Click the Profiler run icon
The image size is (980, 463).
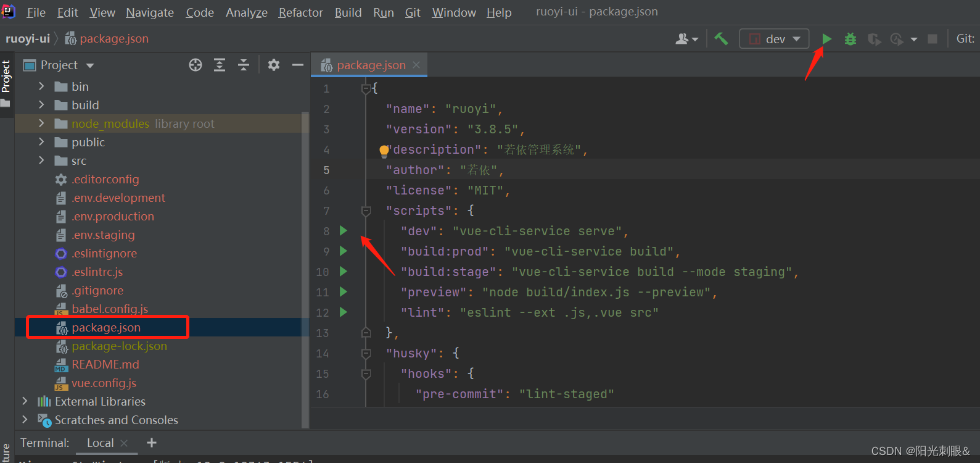(897, 39)
